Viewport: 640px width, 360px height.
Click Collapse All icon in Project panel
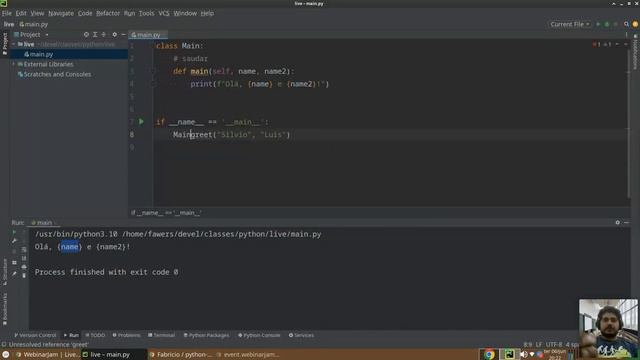(x=104, y=35)
